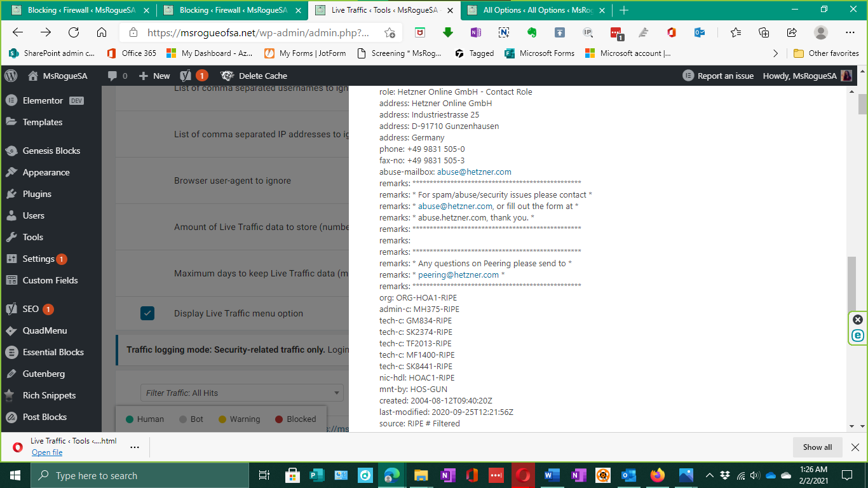Screen dimensions: 868x488
Task: Open download item options ellipsis menu
Action: tap(135, 447)
